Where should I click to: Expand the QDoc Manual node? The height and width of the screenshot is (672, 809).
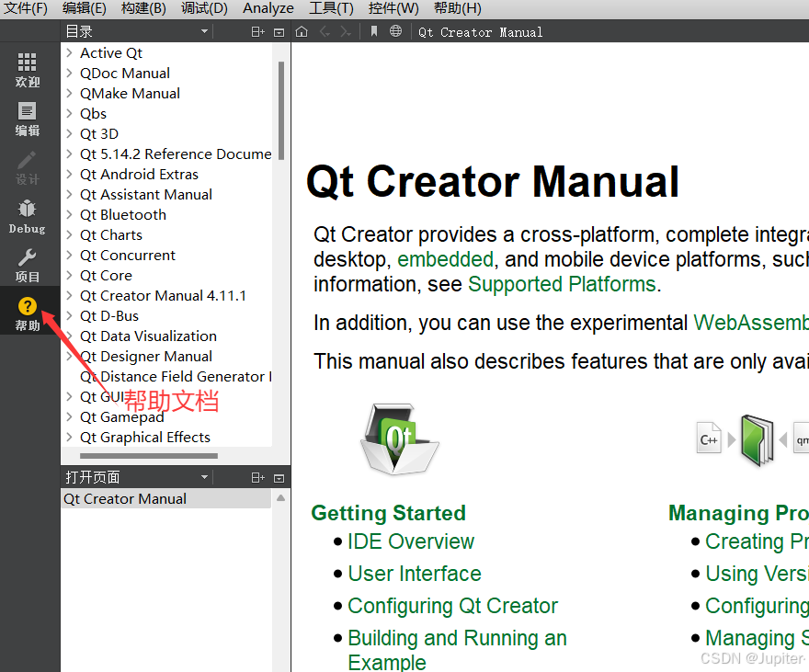click(69, 73)
